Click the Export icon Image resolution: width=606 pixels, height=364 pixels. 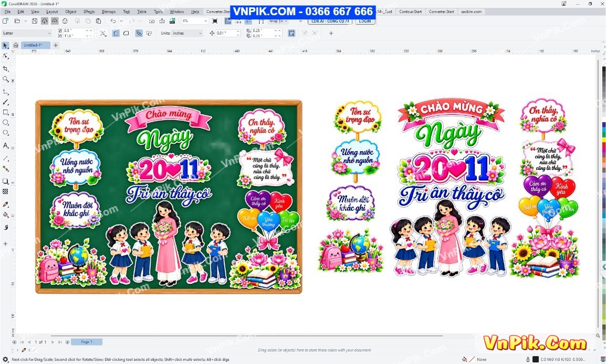pos(162,21)
